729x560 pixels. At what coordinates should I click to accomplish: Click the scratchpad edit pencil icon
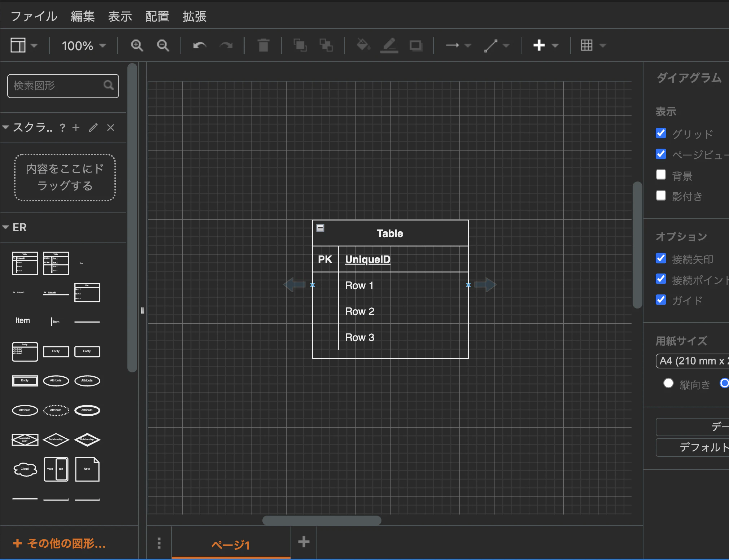[x=93, y=128]
